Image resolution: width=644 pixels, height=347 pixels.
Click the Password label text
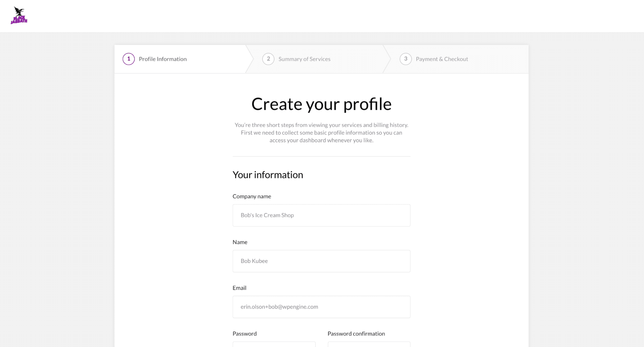(245, 333)
